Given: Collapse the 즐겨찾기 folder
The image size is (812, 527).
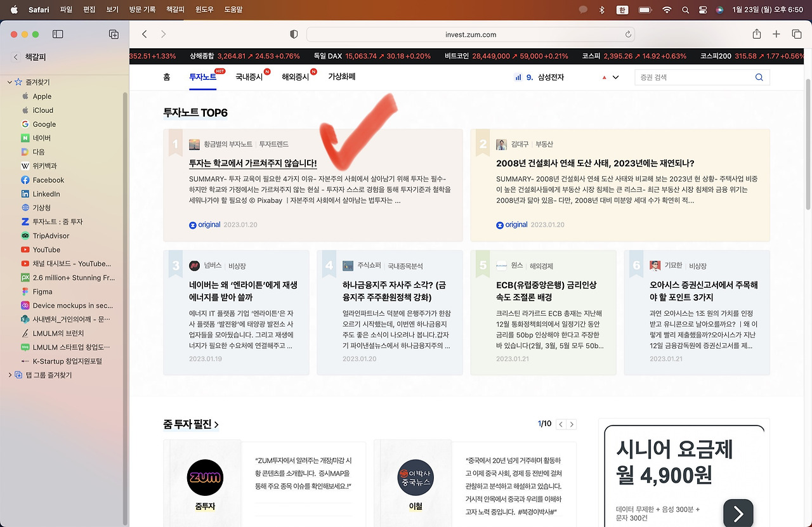Looking at the screenshot, I should pos(10,82).
